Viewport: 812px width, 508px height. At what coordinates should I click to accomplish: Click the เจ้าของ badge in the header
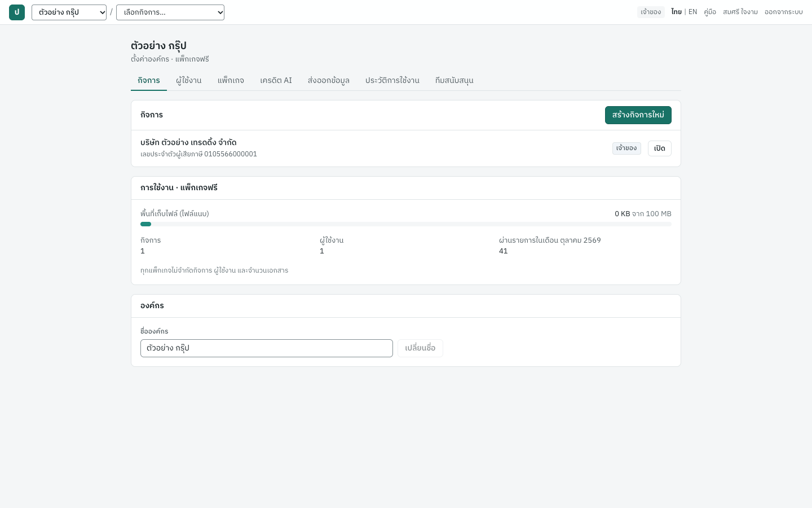pos(651,12)
